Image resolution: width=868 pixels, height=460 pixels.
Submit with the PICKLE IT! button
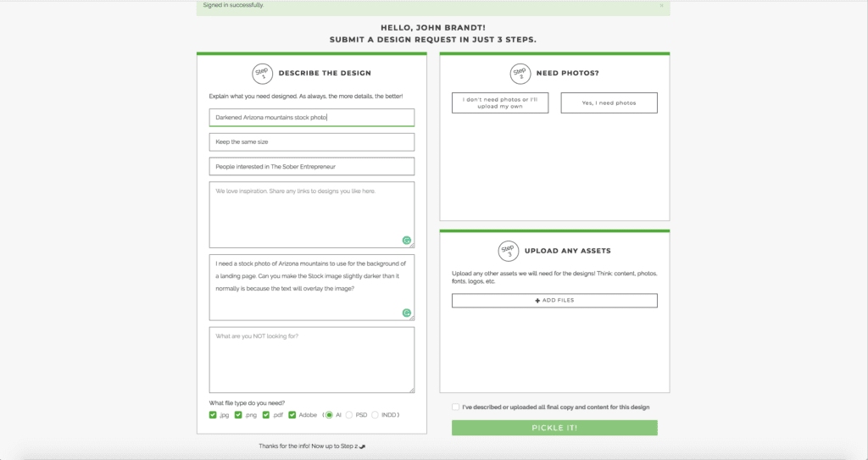click(554, 428)
